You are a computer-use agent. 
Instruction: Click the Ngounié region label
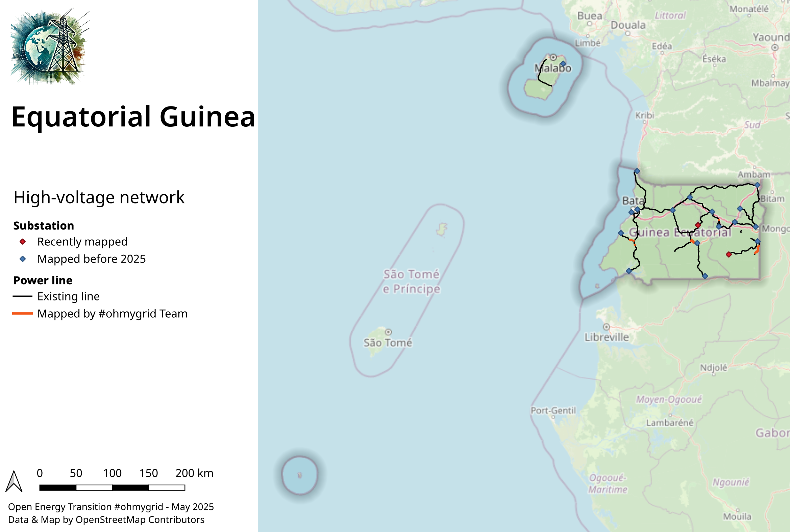point(731,482)
